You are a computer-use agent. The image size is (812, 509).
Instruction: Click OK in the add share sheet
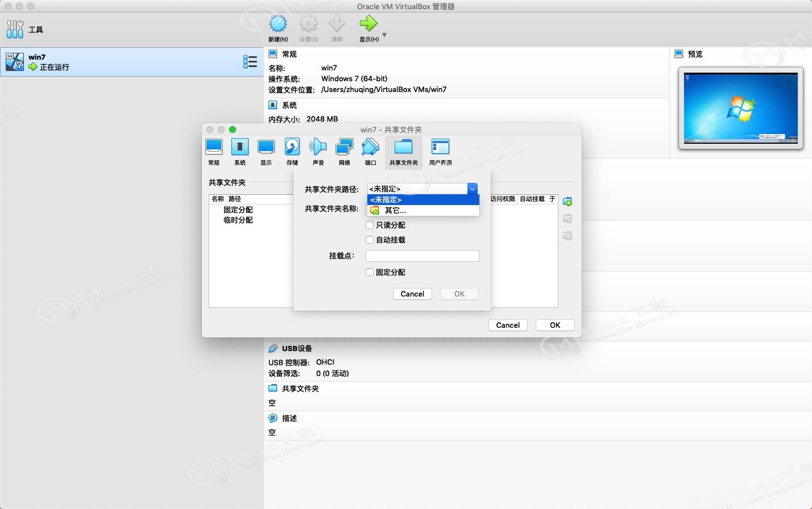point(459,294)
